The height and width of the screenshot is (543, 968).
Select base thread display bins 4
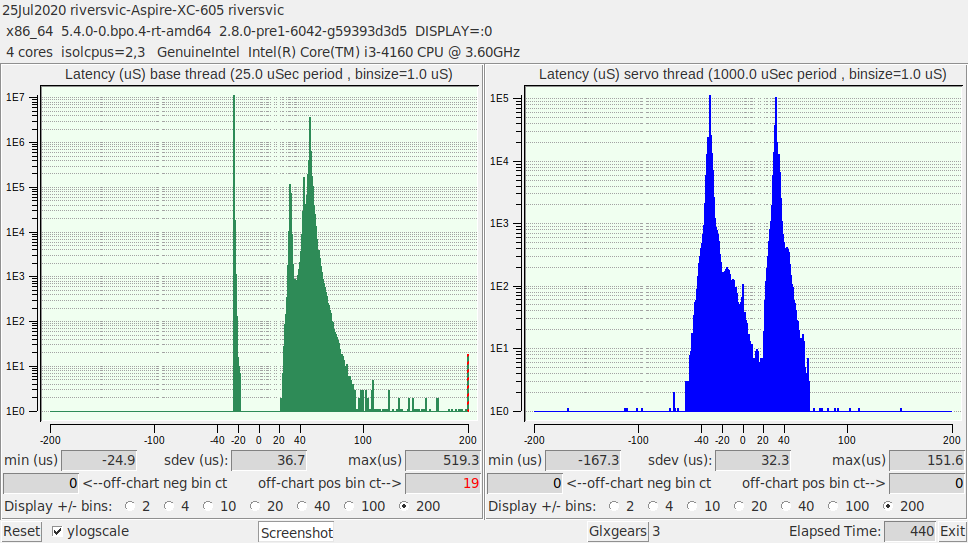tap(169, 506)
